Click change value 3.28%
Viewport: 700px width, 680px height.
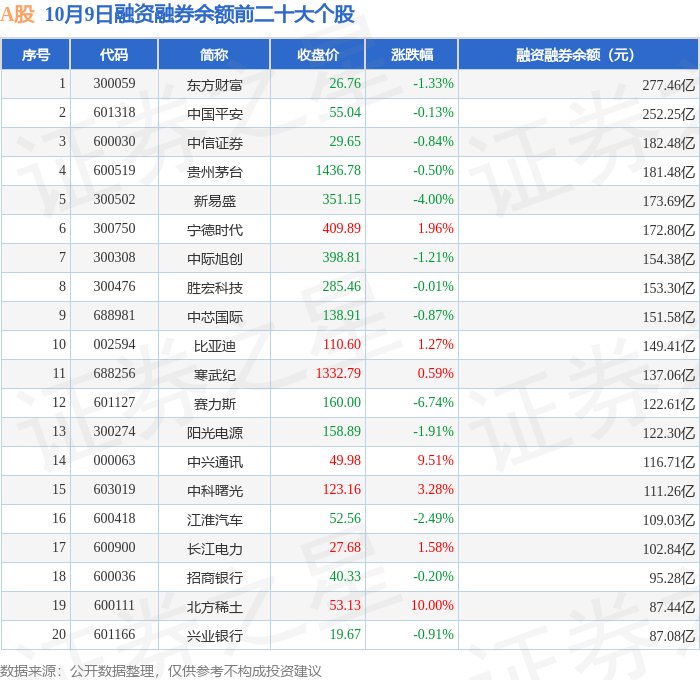click(x=435, y=490)
